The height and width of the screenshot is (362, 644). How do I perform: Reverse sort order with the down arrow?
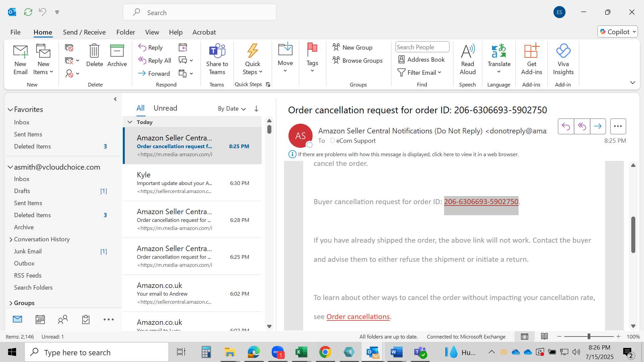click(256, 109)
